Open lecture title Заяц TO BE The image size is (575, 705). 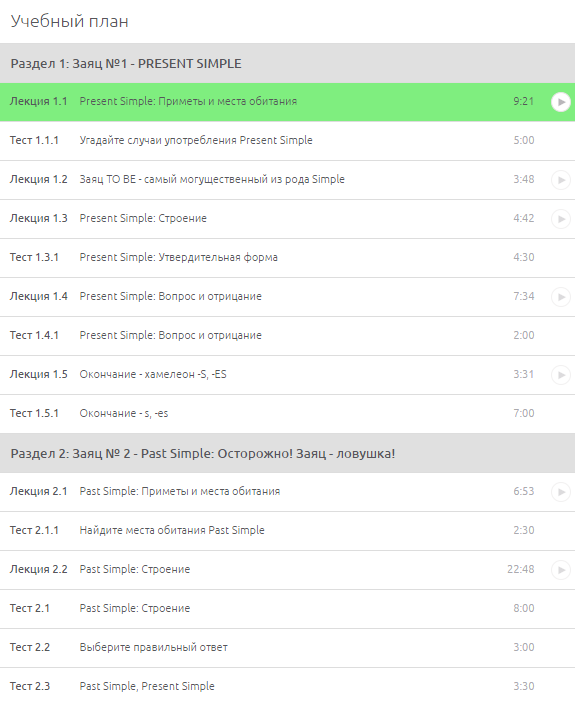coord(212,179)
